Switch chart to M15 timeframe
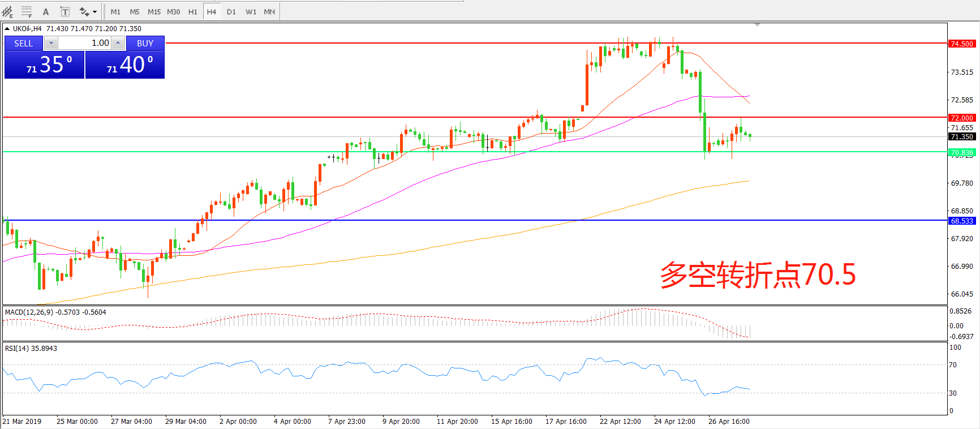This screenshot has width=980, height=429. pos(154,11)
